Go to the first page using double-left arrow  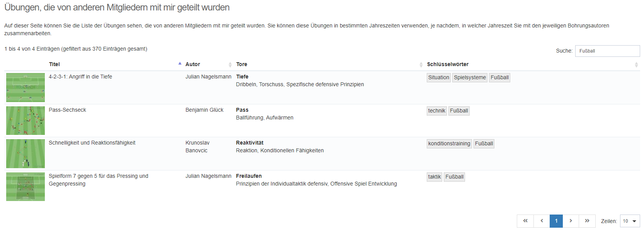(525, 221)
